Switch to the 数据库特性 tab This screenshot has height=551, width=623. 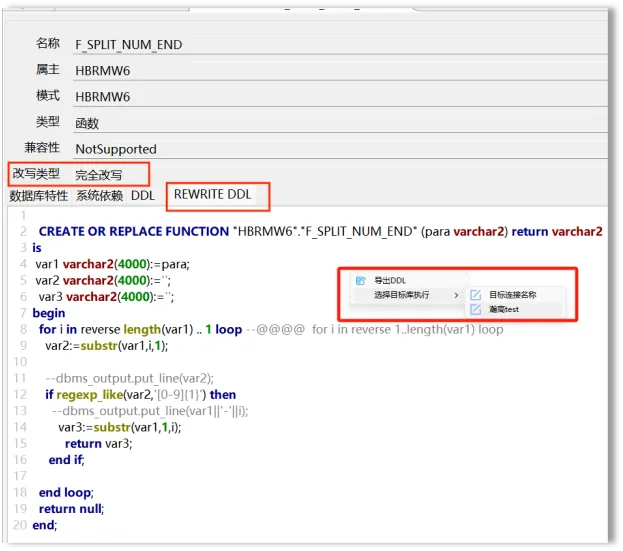tap(39, 196)
